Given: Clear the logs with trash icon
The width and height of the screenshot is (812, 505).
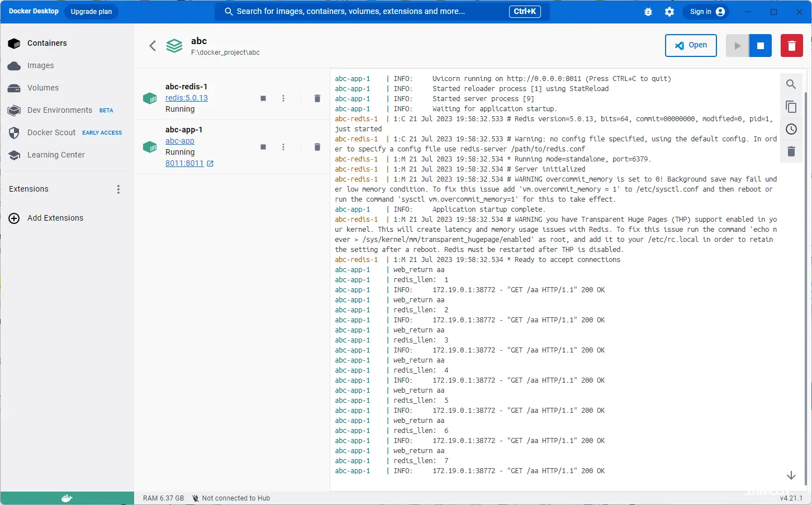Looking at the screenshot, I should pyautogui.click(x=791, y=151).
